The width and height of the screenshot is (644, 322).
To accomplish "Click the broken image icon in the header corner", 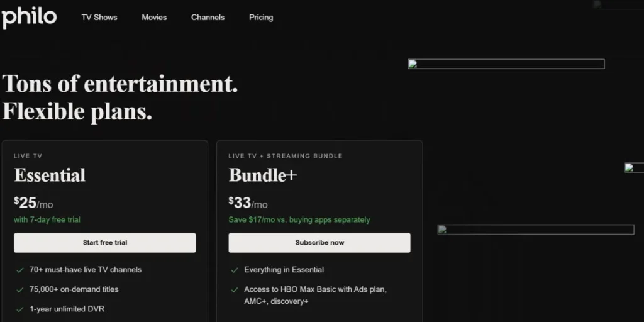I will click(597, 4).
